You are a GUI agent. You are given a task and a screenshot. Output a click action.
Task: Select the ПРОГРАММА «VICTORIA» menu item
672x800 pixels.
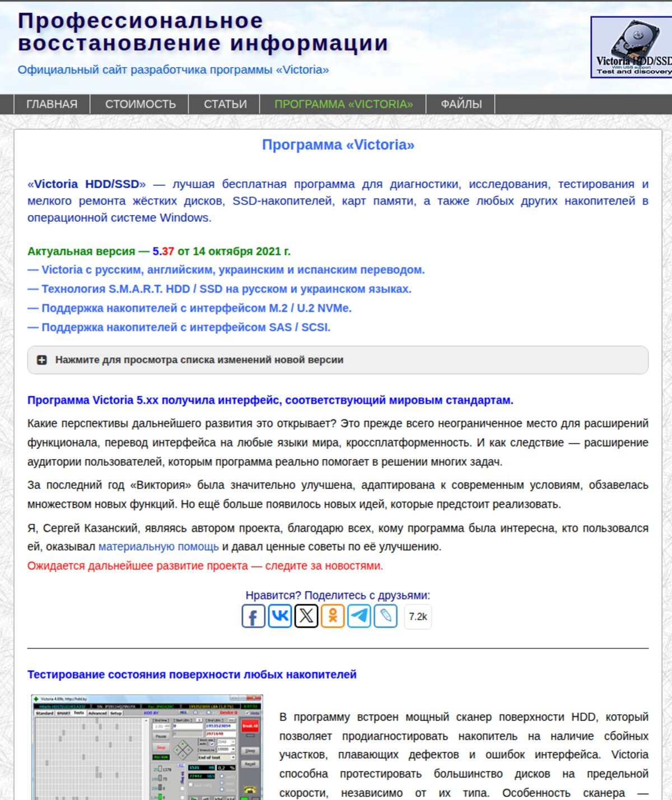click(x=343, y=104)
